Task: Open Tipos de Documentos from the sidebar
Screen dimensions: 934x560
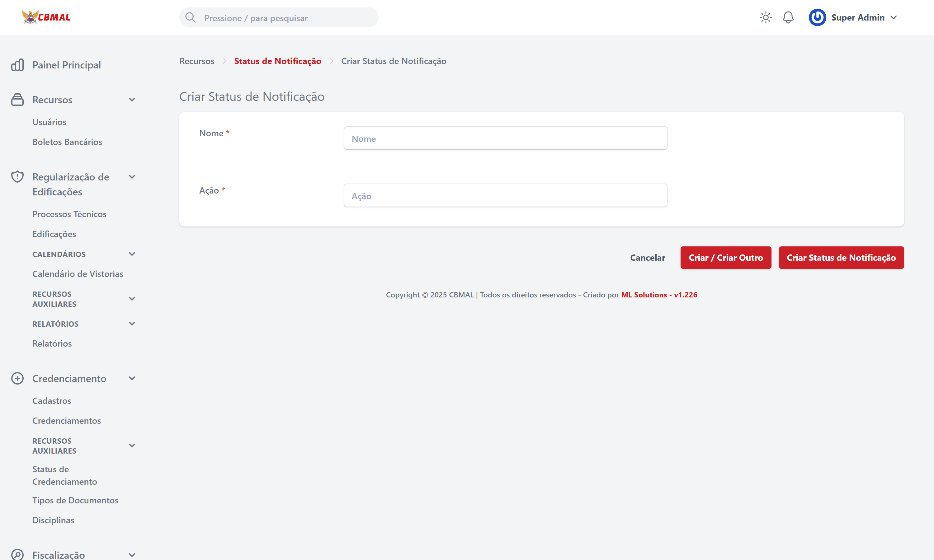Action: [x=76, y=500]
